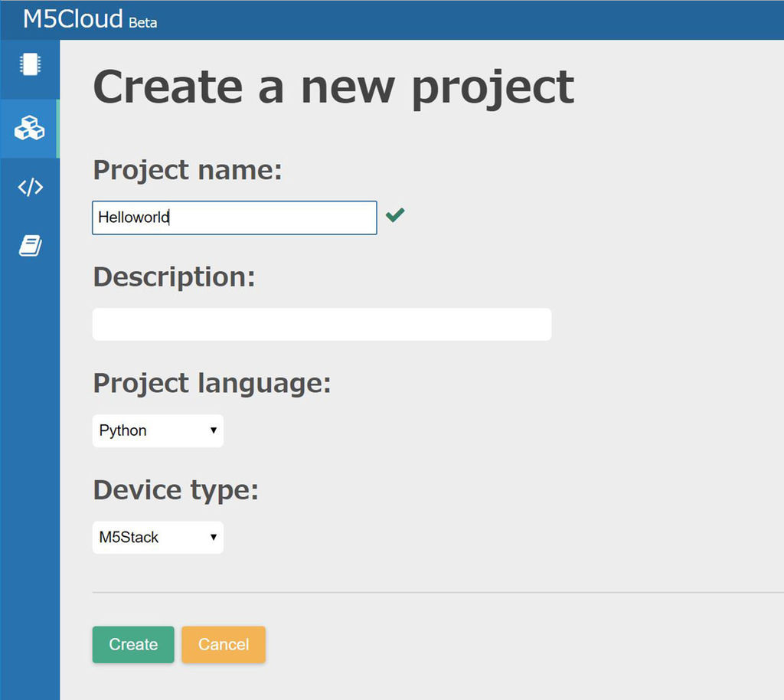
Task: Click the green validation checkmark
Action: coord(395,216)
